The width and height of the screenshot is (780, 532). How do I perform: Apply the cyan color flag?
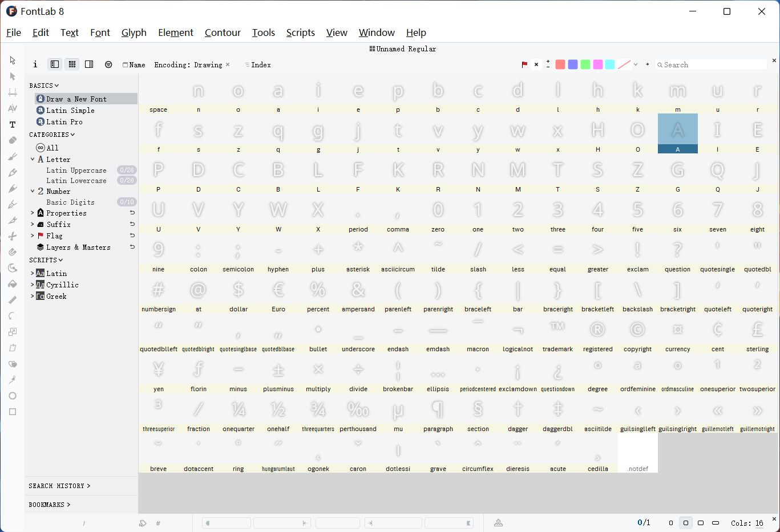click(610, 64)
